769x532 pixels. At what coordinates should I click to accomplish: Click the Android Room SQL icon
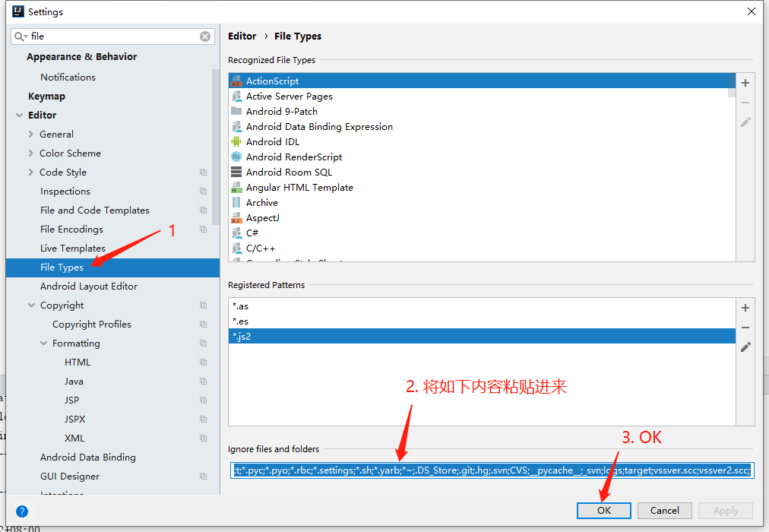click(x=236, y=172)
